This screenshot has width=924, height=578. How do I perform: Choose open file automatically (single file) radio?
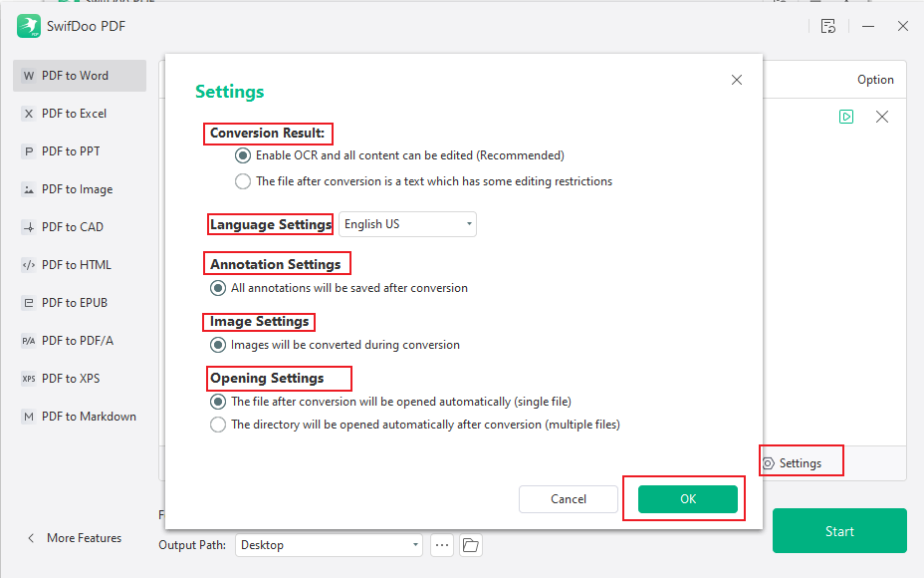[218, 402]
